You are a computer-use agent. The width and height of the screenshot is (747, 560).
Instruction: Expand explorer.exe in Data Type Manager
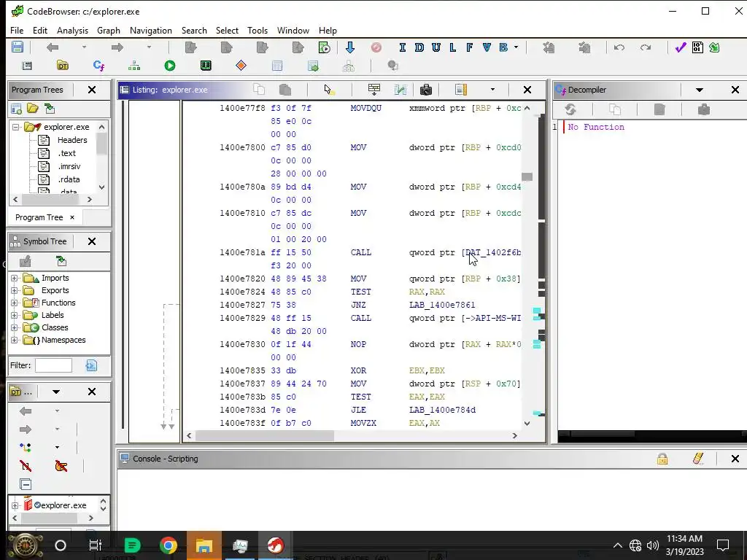[15, 505]
